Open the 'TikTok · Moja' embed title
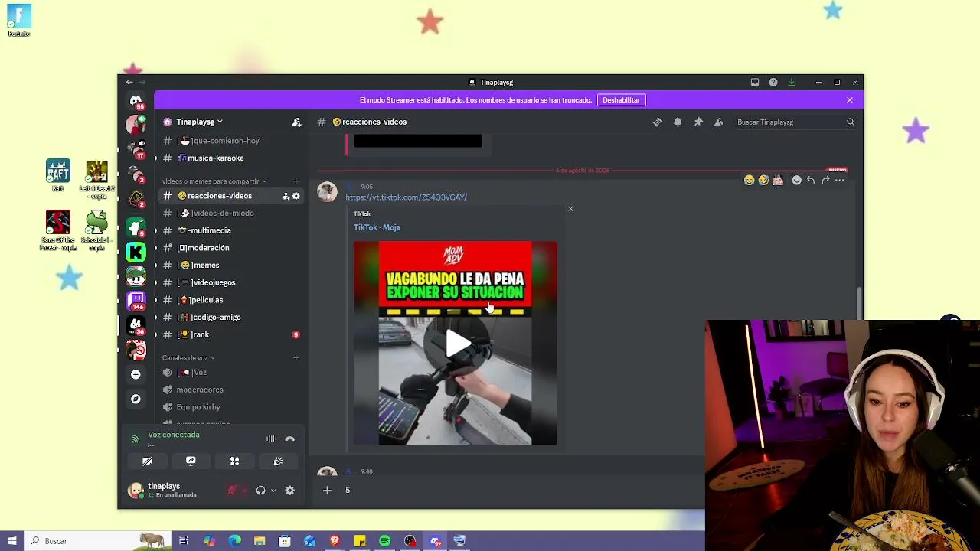The width and height of the screenshot is (980, 551). tap(377, 227)
